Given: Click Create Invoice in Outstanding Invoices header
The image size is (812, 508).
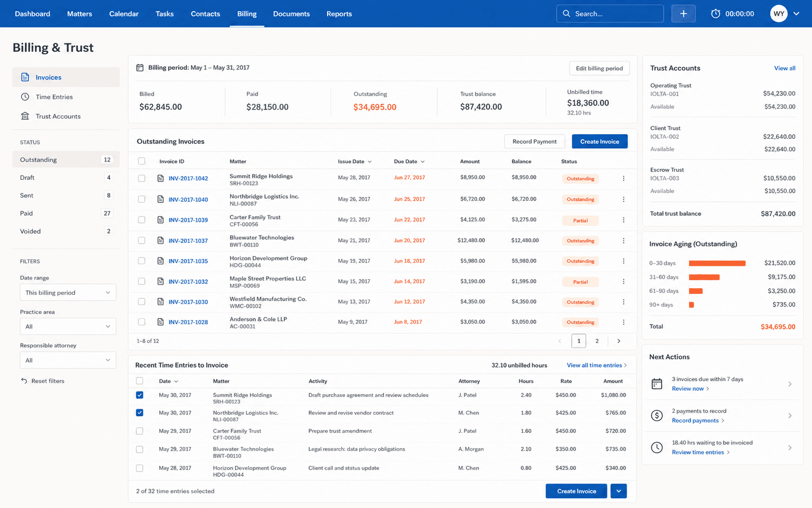Looking at the screenshot, I should (x=600, y=141).
